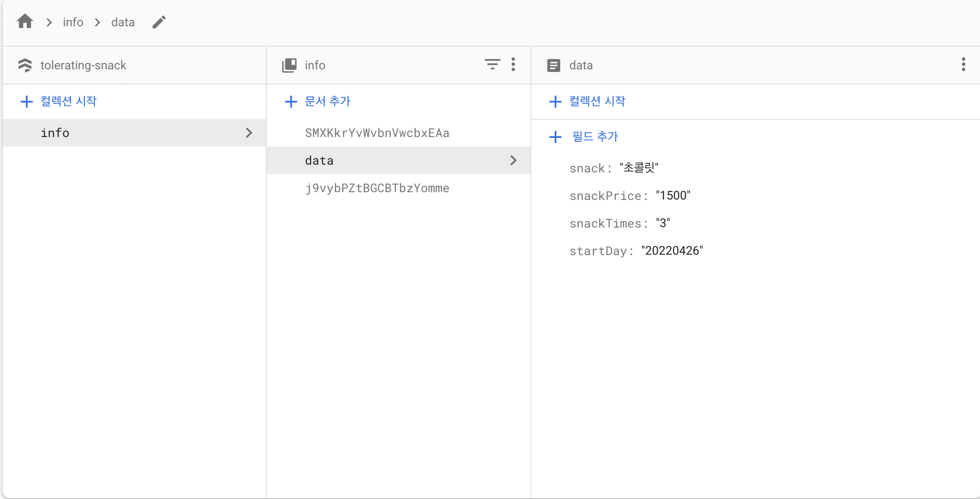This screenshot has height=499, width=980.
Task: Click the startDay field value 20220426
Action: tap(672, 251)
